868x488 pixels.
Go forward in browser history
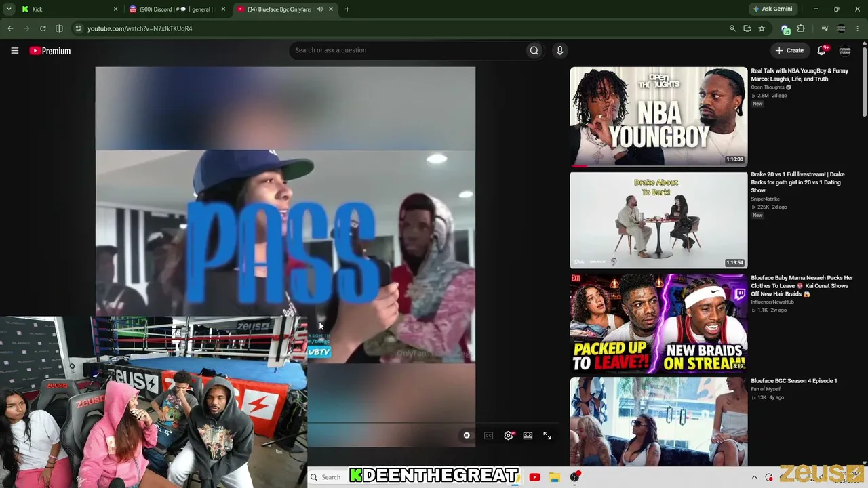point(26,28)
